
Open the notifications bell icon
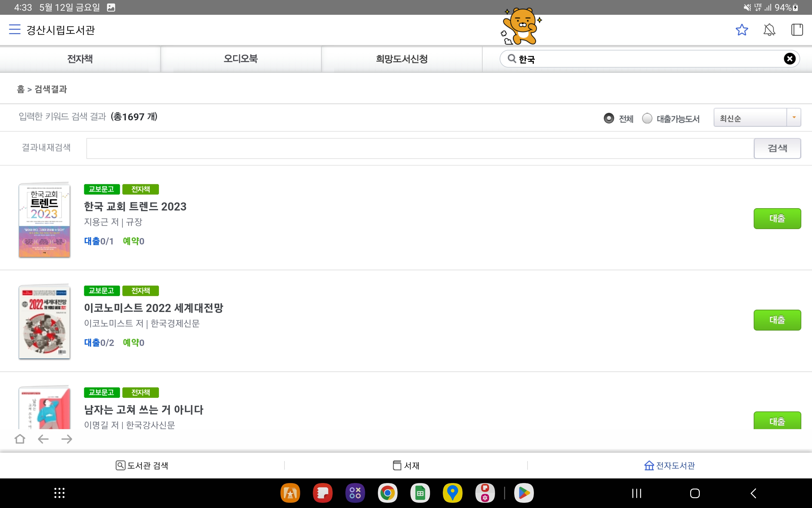coord(769,30)
